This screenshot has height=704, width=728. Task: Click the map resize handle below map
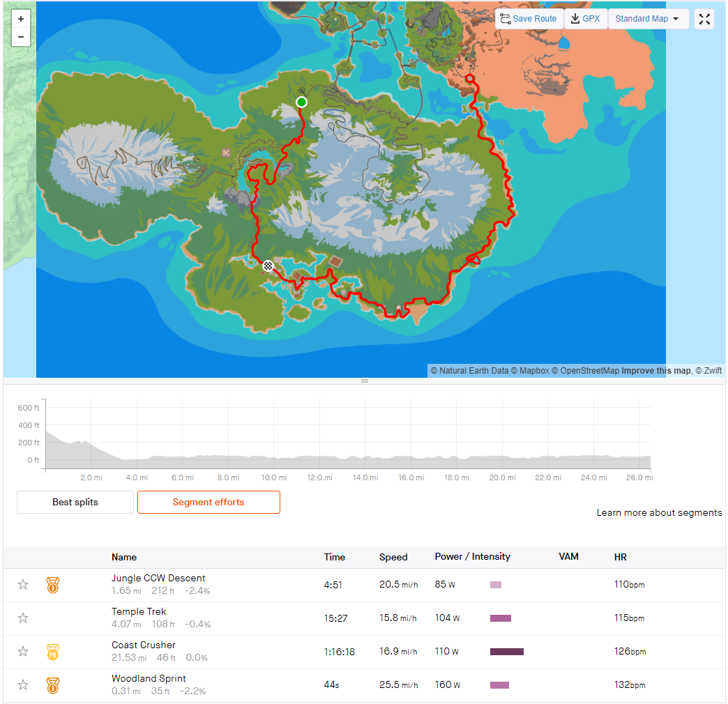tap(365, 381)
